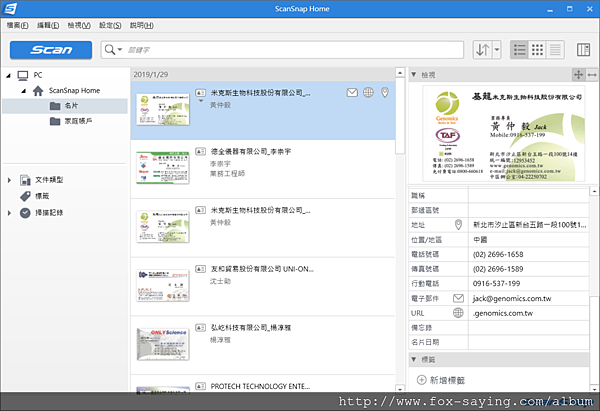Select the ScanSnap Home house icon
Image resolution: width=600 pixels, height=411 pixels.
click(38, 91)
